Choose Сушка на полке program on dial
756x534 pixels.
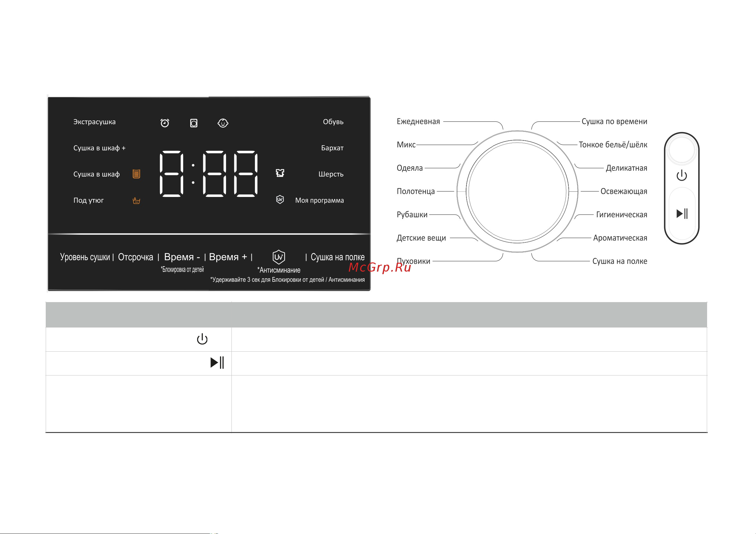click(619, 261)
